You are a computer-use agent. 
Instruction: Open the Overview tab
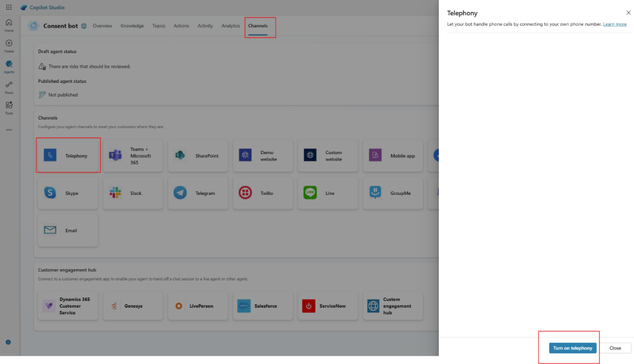coord(102,26)
